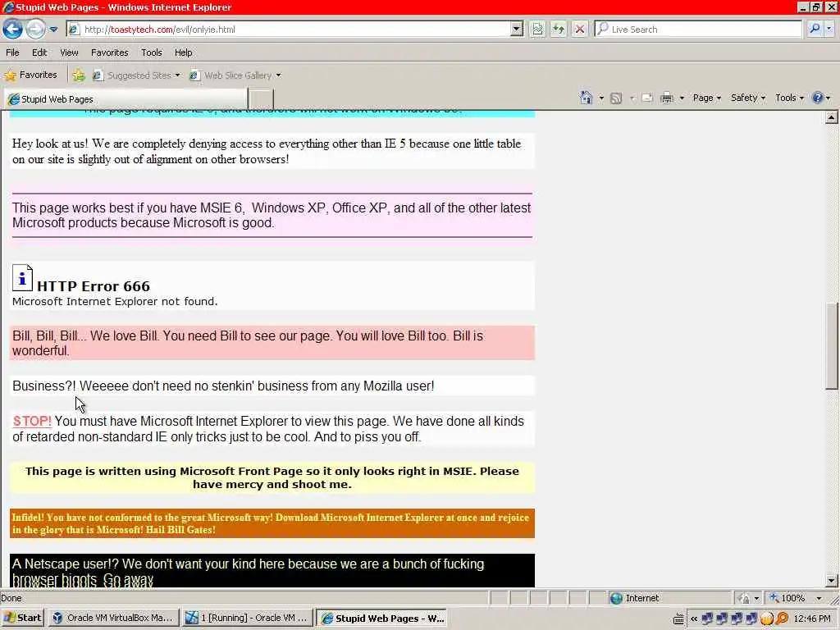The height and width of the screenshot is (630, 840).
Task: Run search with the magnifier button
Action: 815,29
